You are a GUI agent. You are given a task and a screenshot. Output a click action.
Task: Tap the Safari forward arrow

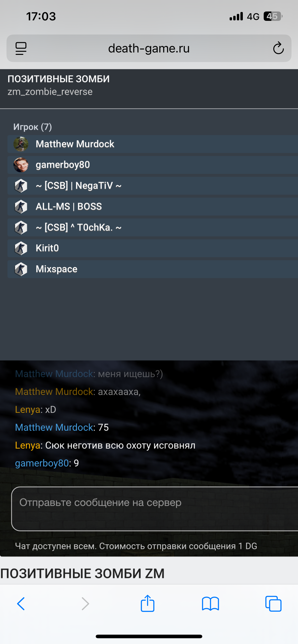point(85,604)
